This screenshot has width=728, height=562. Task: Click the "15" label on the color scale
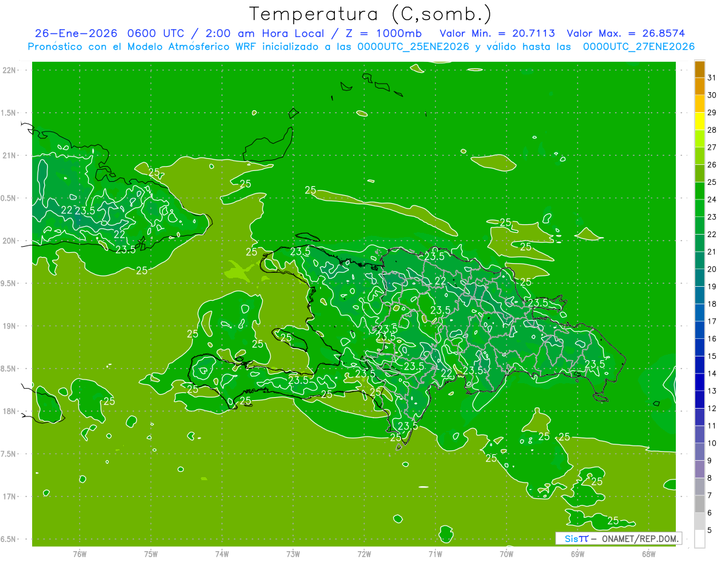tap(712, 356)
